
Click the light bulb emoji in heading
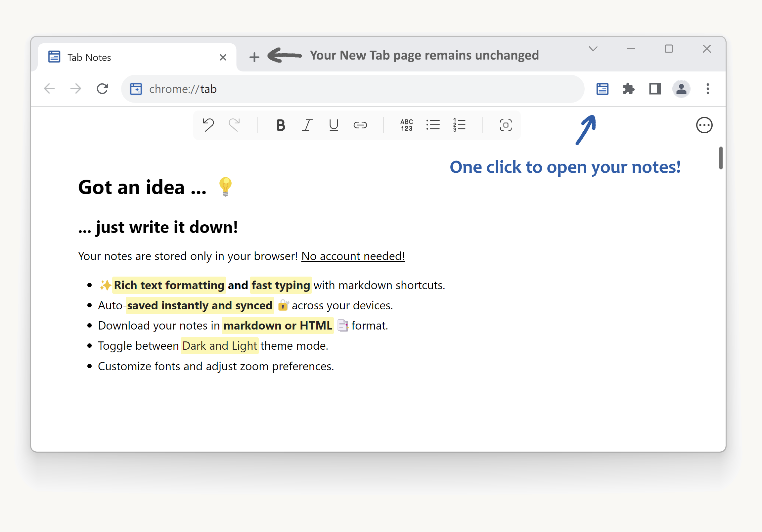(x=225, y=187)
